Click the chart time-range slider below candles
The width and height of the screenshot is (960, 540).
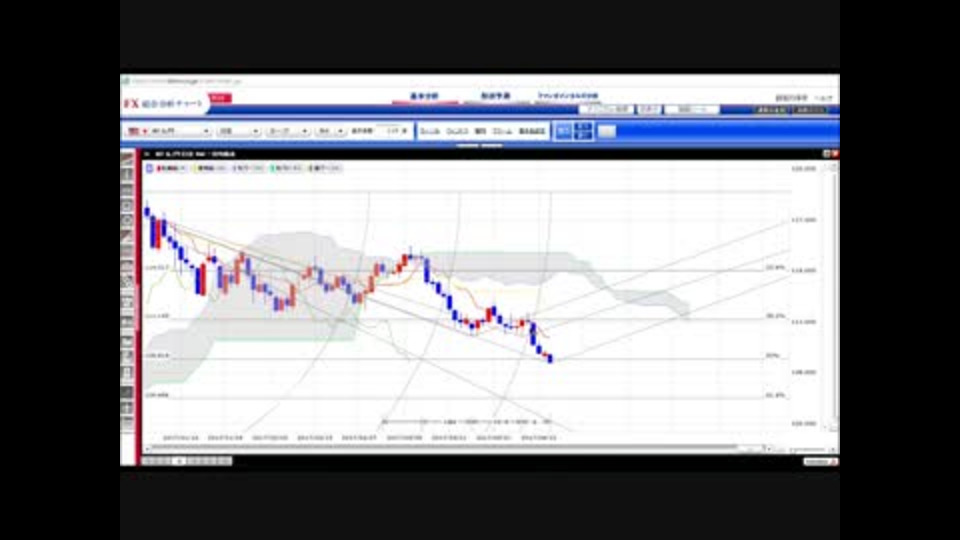(467, 422)
